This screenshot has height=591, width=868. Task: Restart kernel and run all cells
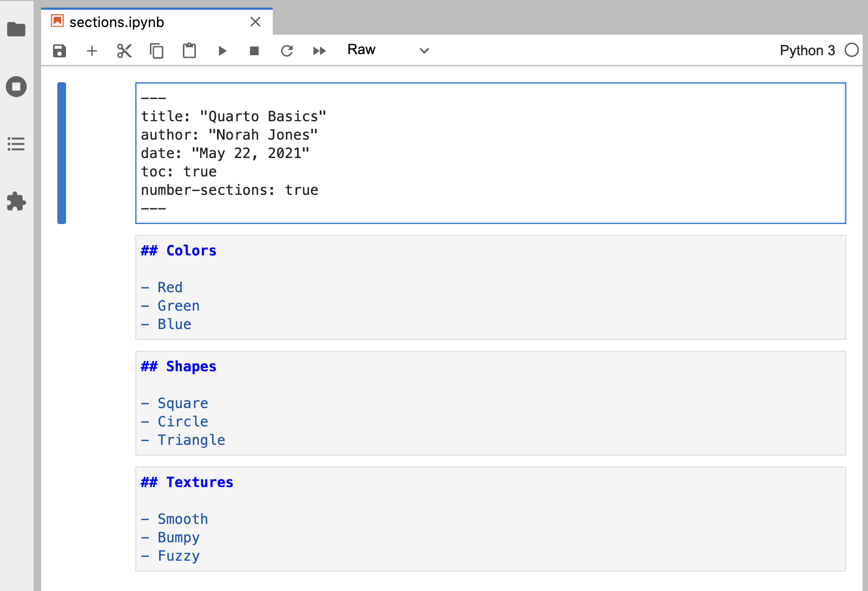tap(319, 51)
